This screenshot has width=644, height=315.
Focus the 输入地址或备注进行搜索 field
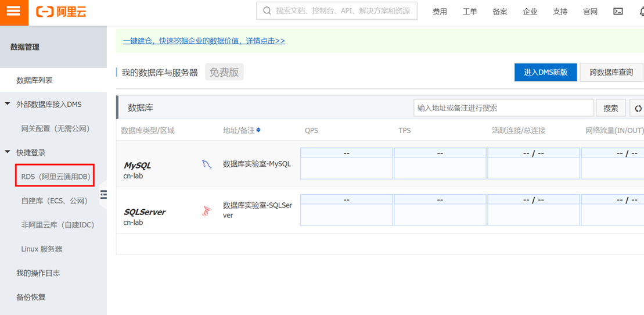(504, 108)
